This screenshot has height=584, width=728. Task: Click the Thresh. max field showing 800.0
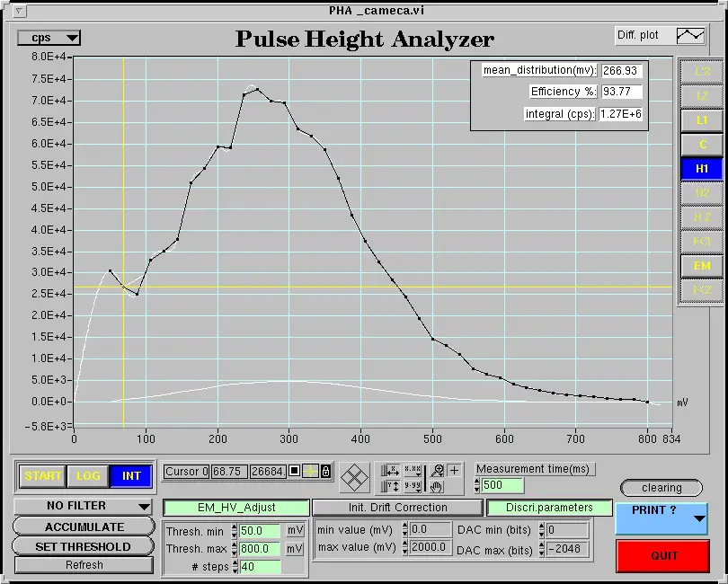click(x=260, y=549)
